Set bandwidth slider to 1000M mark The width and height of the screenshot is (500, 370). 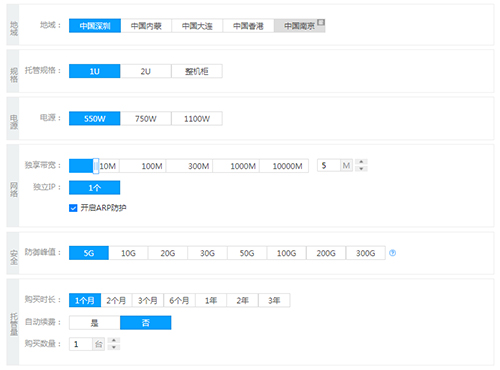tap(243, 166)
